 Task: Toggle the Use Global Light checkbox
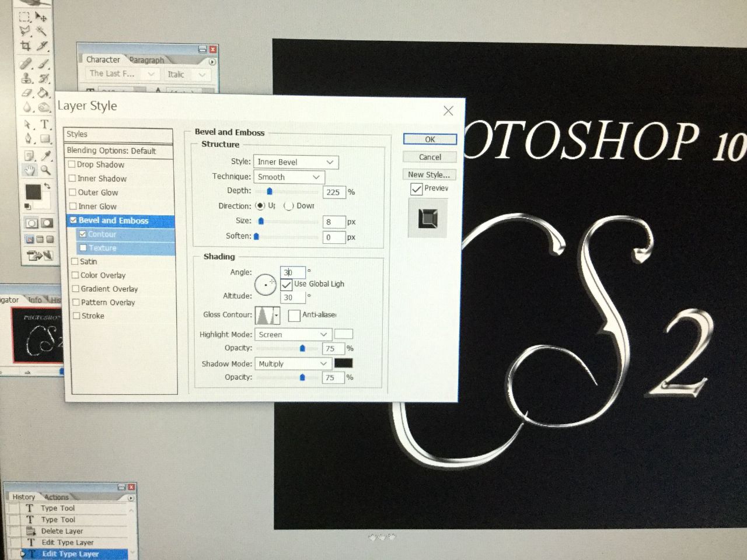287,285
